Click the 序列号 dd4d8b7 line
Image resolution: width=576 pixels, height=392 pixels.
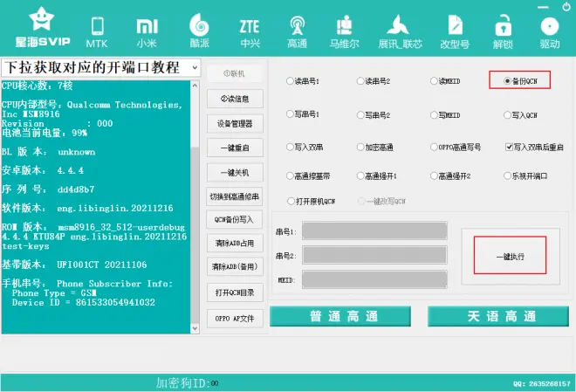coord(48,189)
